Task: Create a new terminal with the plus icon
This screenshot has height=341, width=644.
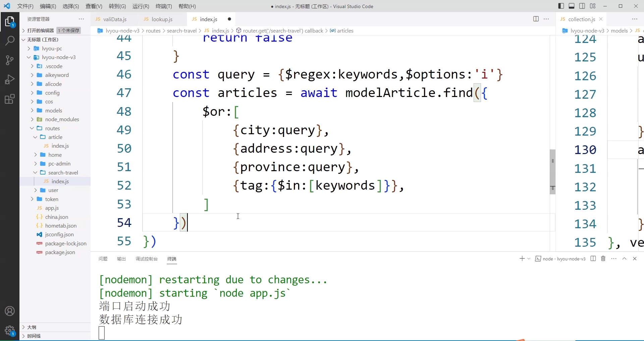Action: click(x=522, y=259)
